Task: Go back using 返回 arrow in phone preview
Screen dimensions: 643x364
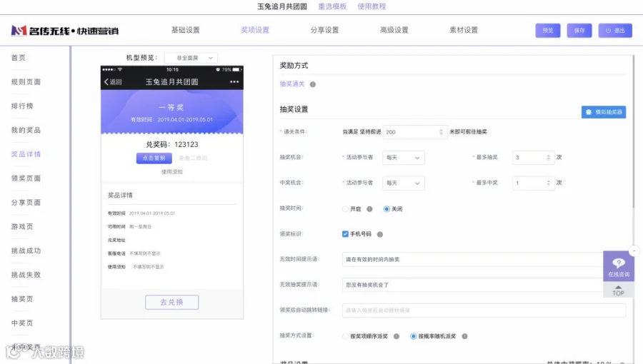Action: click(113, 82)
